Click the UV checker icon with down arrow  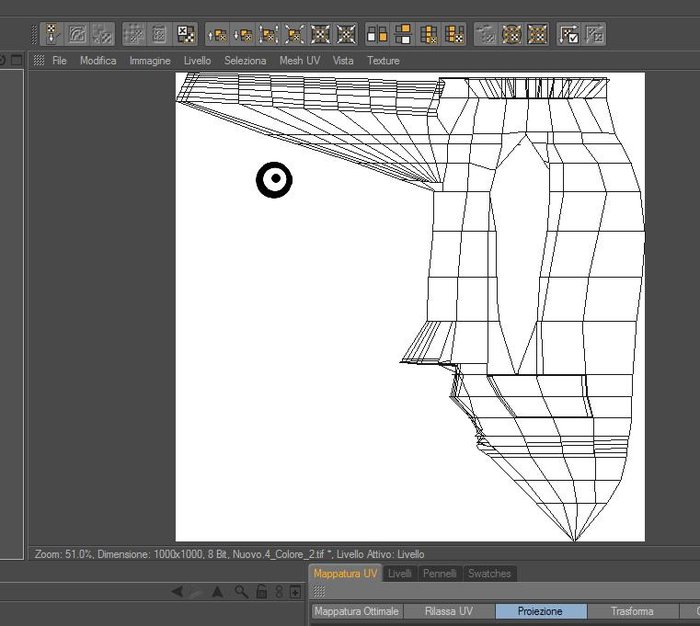point(52,34)
